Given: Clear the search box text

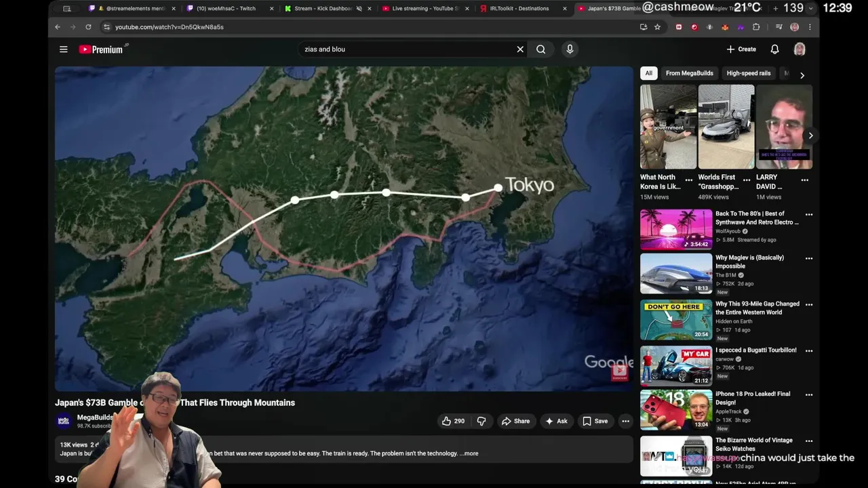Looking at the screenshot, I should tap(520, 49).
